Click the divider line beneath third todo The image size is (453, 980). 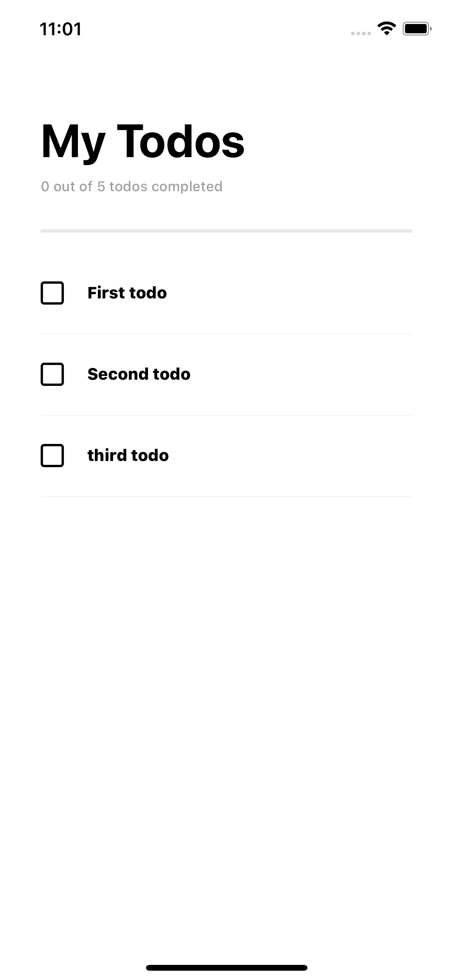tap(226, 497)
